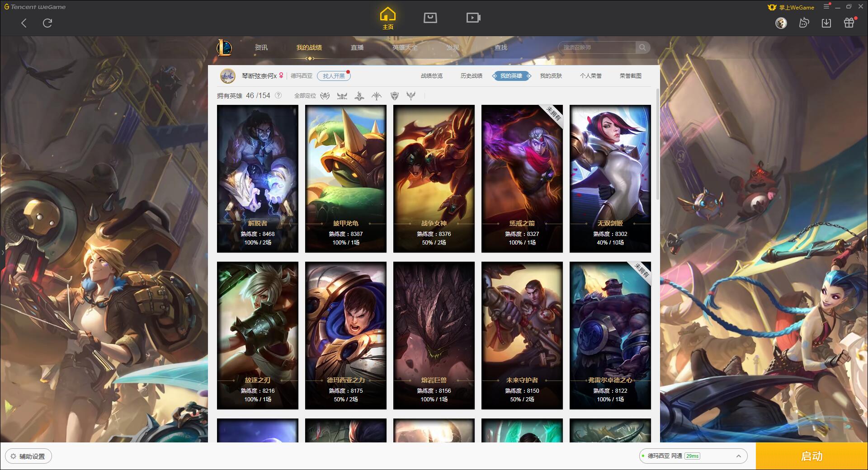
Task: Switch to the 直播 live stream tab
Action: [x=357, y=47]
